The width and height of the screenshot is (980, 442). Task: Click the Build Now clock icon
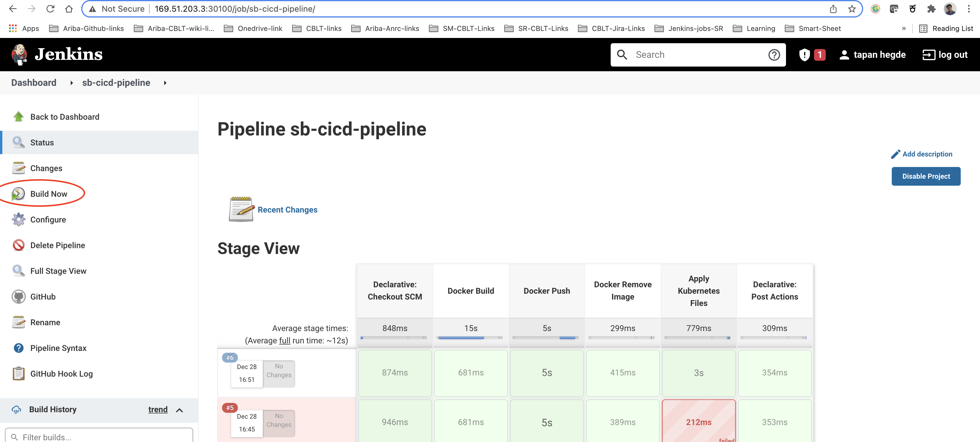point(18,194)
